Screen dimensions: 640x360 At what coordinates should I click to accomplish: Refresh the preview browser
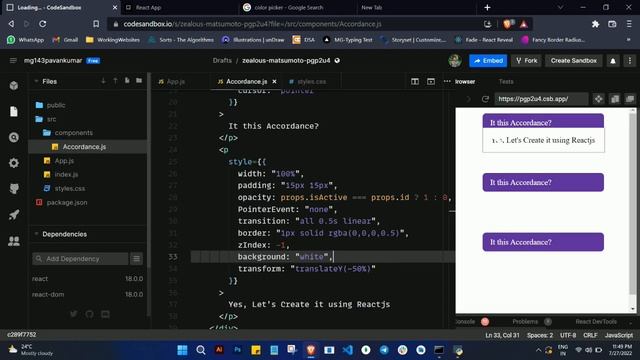tap(485, 99)
